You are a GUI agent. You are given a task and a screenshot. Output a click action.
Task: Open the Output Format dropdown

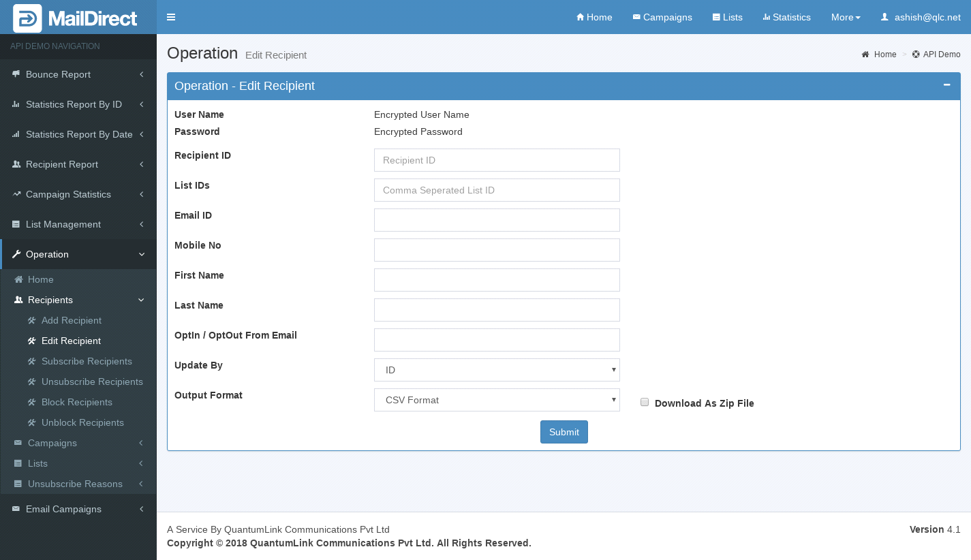coord(496,400)
